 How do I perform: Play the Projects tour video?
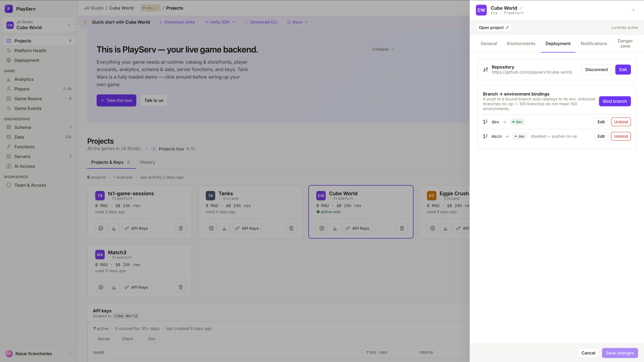154,149
